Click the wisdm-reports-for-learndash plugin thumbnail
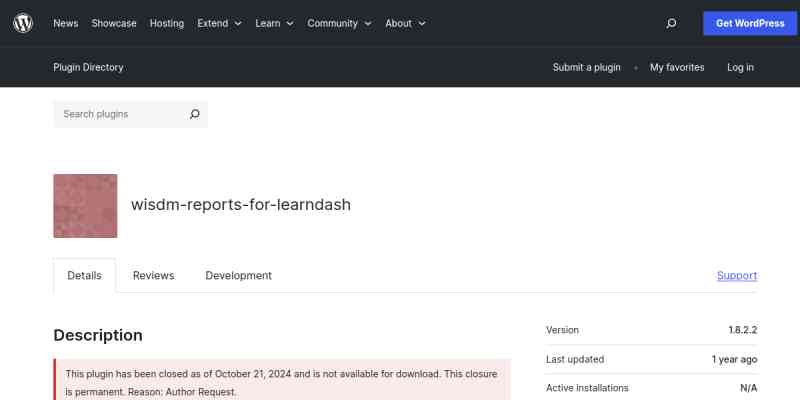This screenshot has width=800, height=400. [85, 206]
